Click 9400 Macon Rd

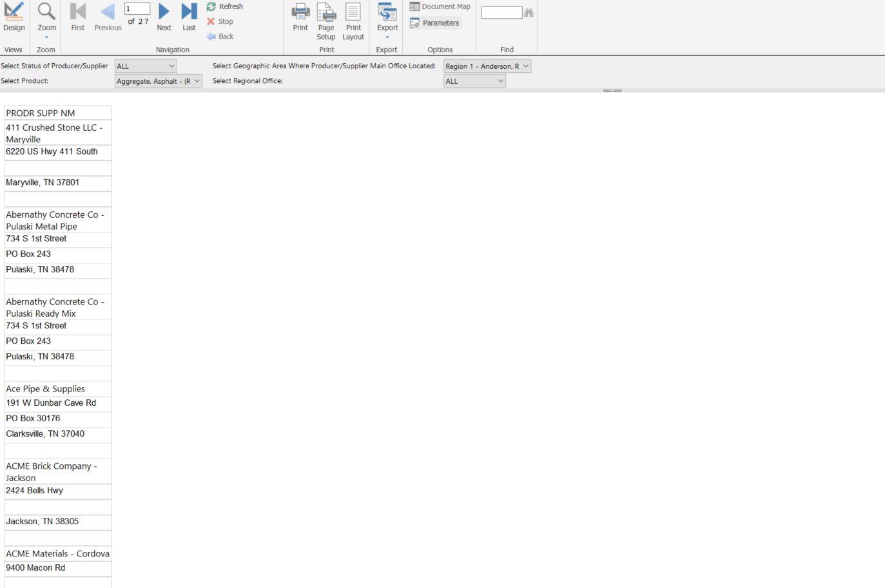pos(57,568)
